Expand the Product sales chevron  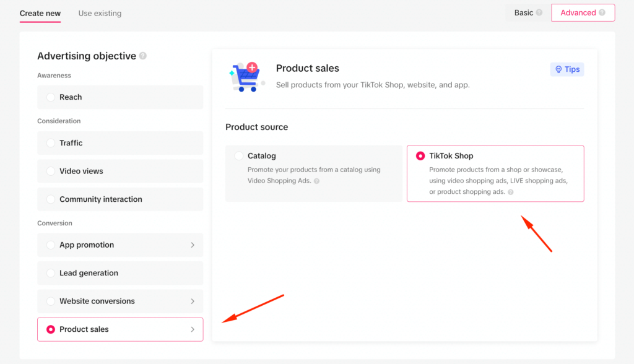pos(193,329)
